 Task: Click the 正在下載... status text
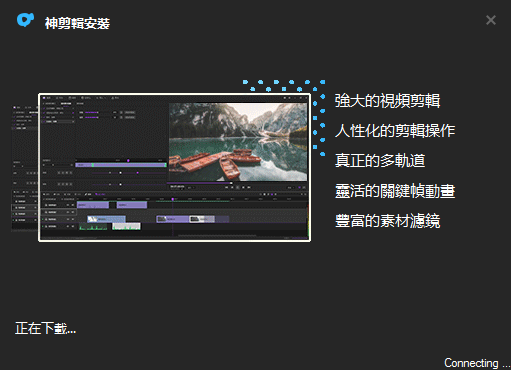click(46, 328)
